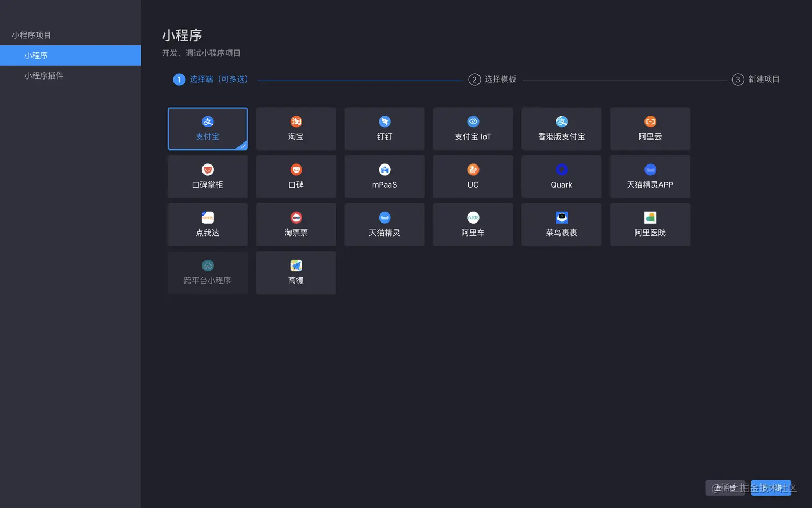The image size is (812, 508).
Task: Click the subtitle 开发、调试小程序项目
Action: click(x=201, y=53)
